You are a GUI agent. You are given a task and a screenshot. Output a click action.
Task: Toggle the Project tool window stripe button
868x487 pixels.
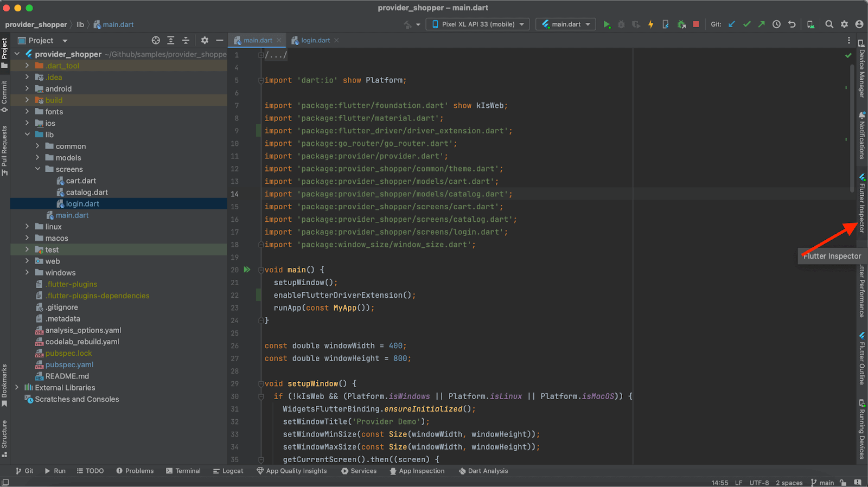4,52
